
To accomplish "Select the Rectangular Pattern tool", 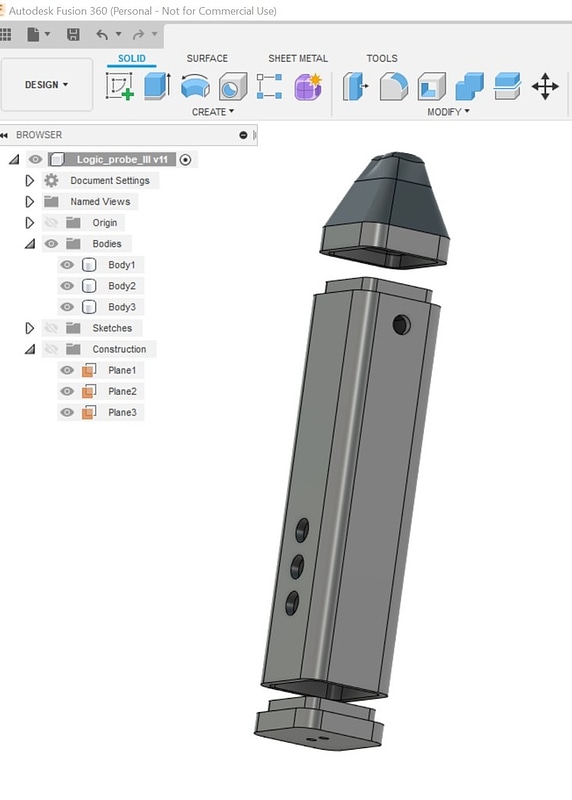I will [269, 86].
